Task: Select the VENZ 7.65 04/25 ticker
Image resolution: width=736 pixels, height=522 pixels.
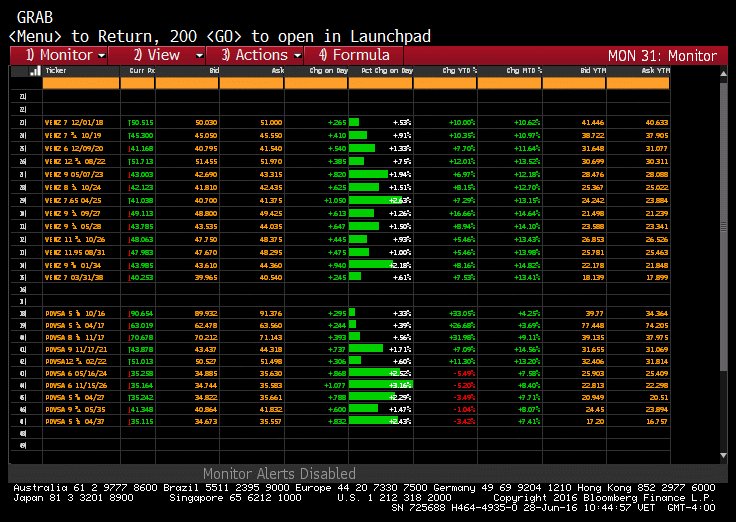Action: pos(73,200)
